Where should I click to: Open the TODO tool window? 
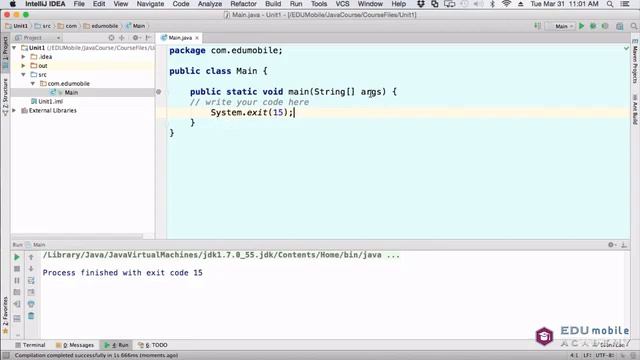[153, 345]
